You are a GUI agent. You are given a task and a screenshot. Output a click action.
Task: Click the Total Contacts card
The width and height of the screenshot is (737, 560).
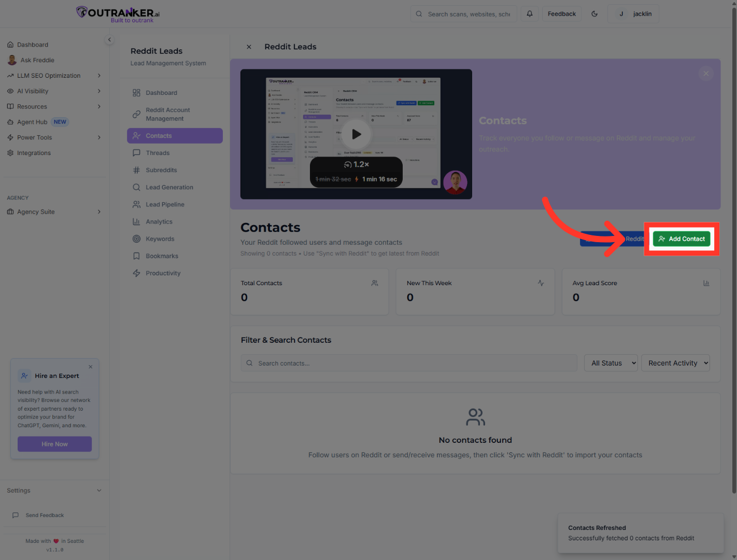[309, 291]
